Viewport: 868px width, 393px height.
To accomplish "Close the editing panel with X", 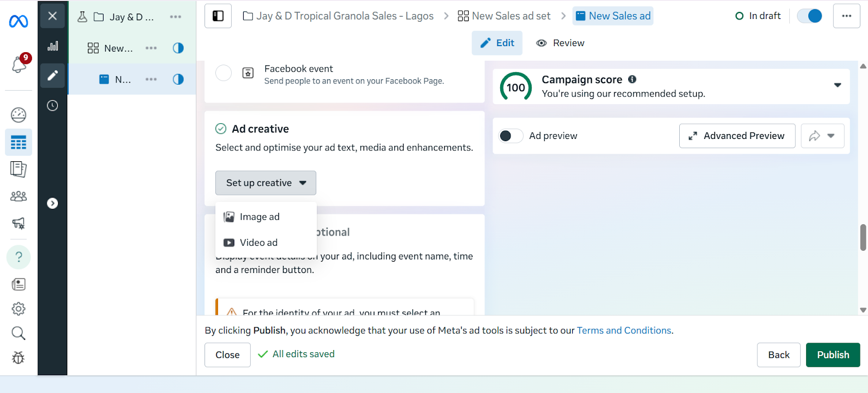I will click(x=53, y=16).
